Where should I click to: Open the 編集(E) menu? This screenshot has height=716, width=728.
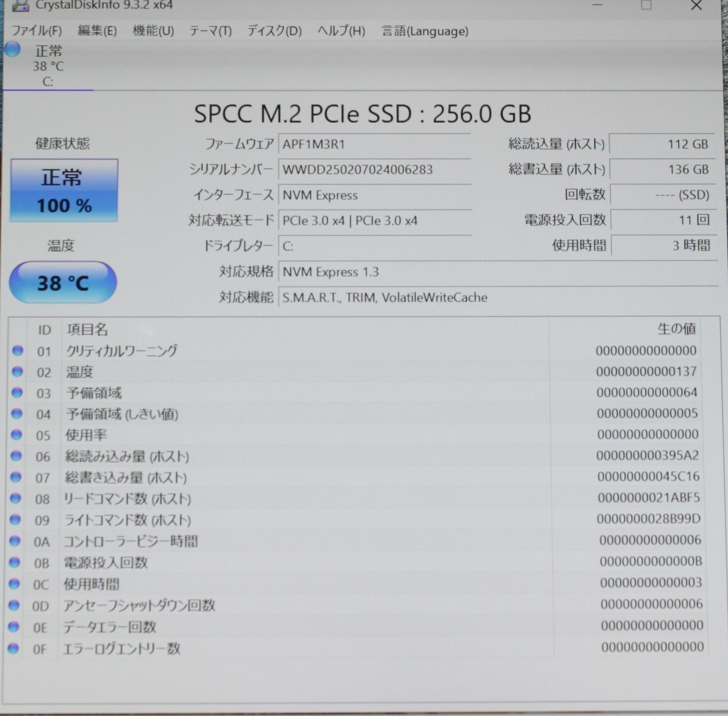(x=96, y=30)
